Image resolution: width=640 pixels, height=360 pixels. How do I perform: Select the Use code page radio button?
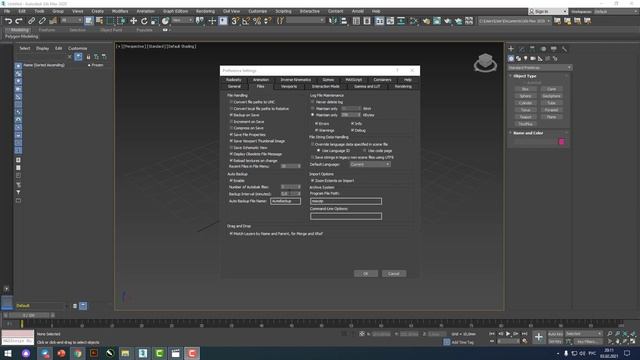pyautogui.click(x=365, y=151)
